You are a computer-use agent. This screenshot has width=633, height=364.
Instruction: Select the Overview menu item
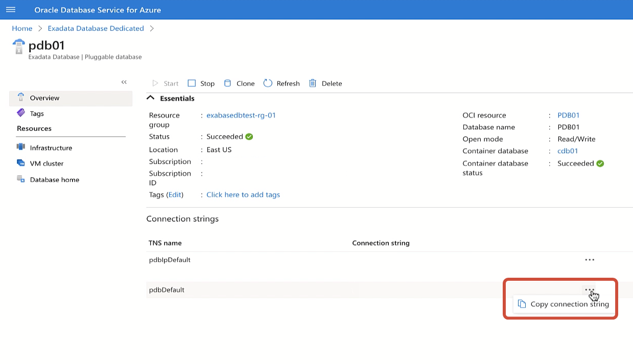click(71, 98)
